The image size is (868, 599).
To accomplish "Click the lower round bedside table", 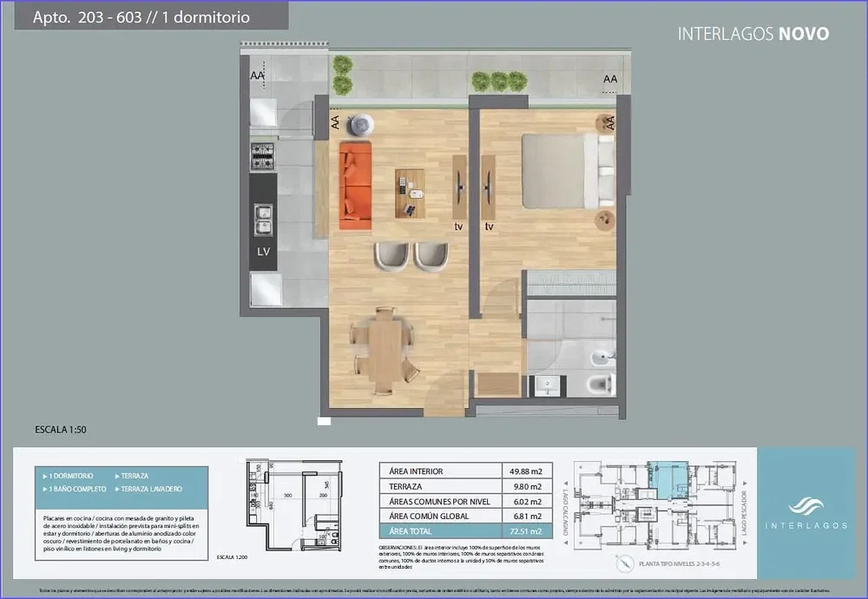I will (x=604, y=221).
